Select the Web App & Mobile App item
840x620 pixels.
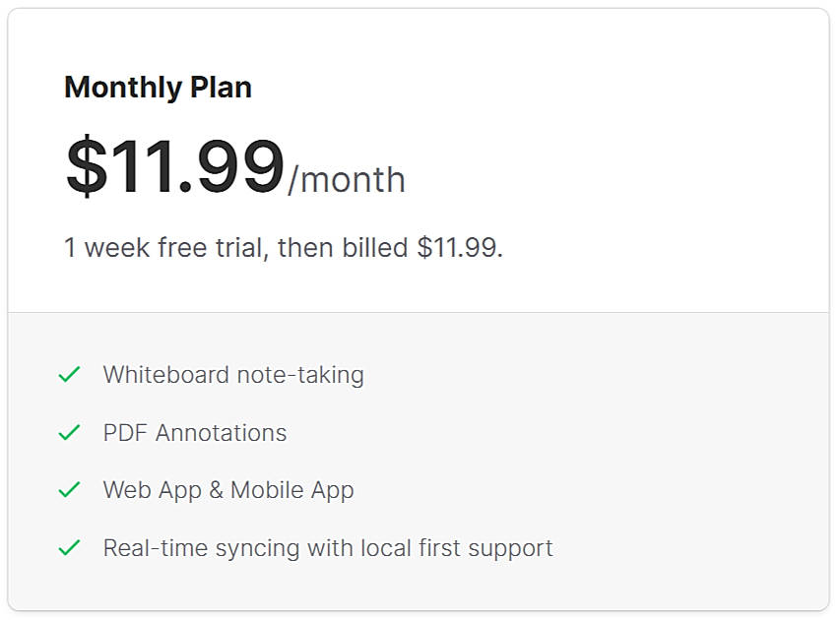(227, 490)
